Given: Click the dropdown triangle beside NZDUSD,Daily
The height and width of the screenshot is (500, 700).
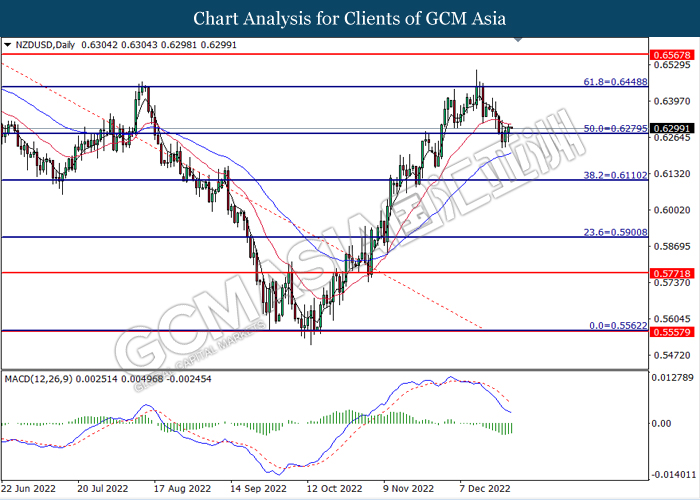Looking at the screenshot, I should tap(7, 45).
